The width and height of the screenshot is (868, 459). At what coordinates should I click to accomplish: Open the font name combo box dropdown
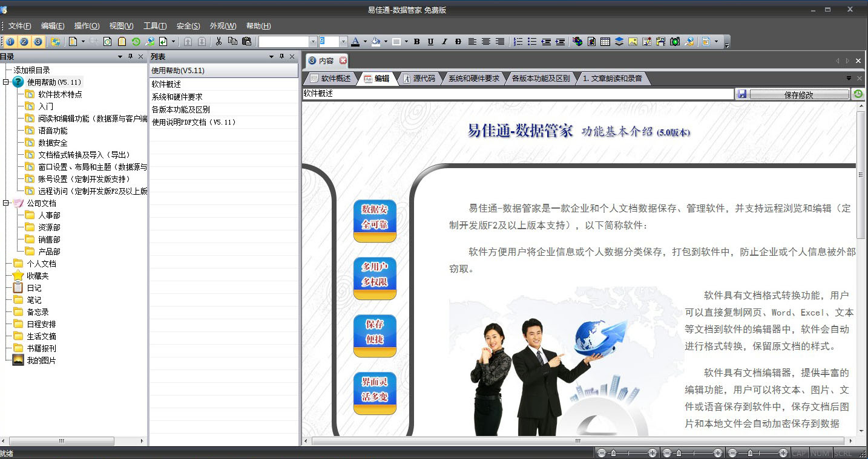(x=313, y=42)
